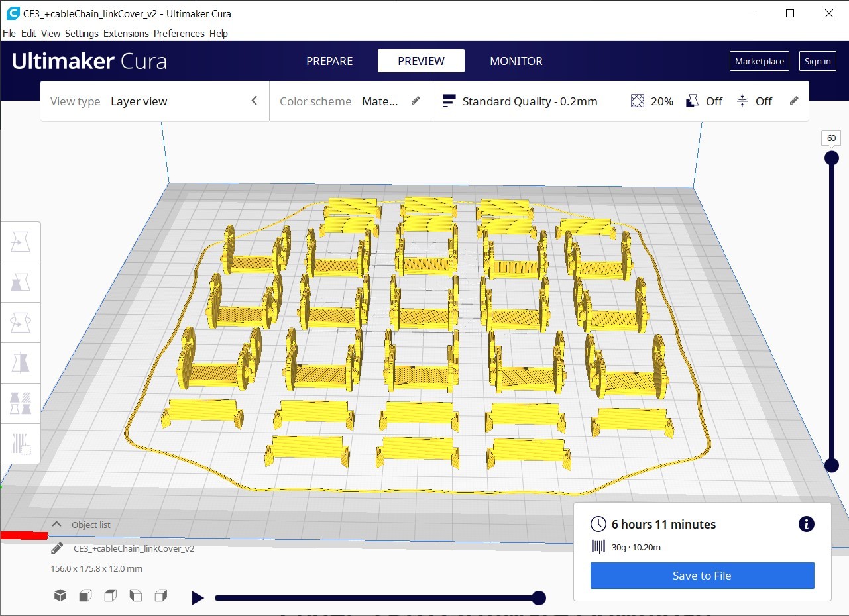Screen dimensions: 849x616
Task: Switch to left side view cube icon
Action: pyautogui.click(x=135, y=595)
